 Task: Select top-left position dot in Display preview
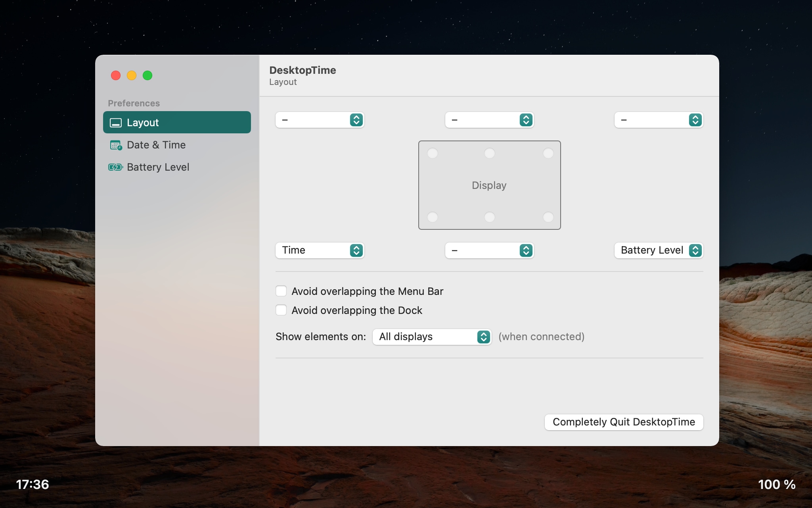pos(433,153)
